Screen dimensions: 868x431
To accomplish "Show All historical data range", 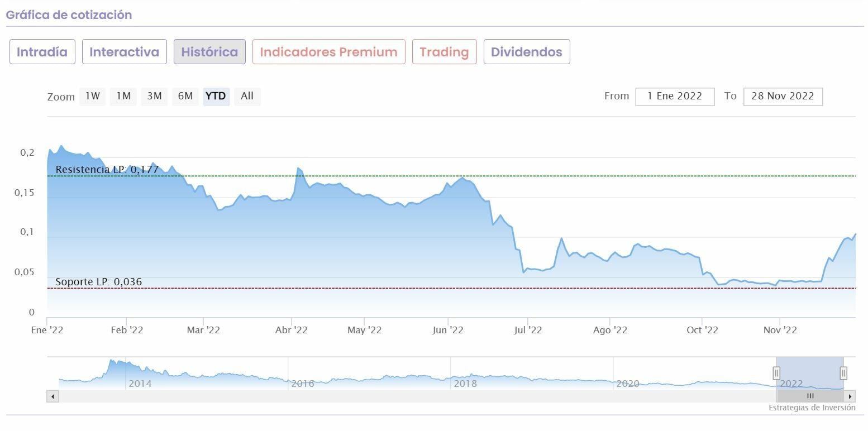I will [x=247, y=96].
